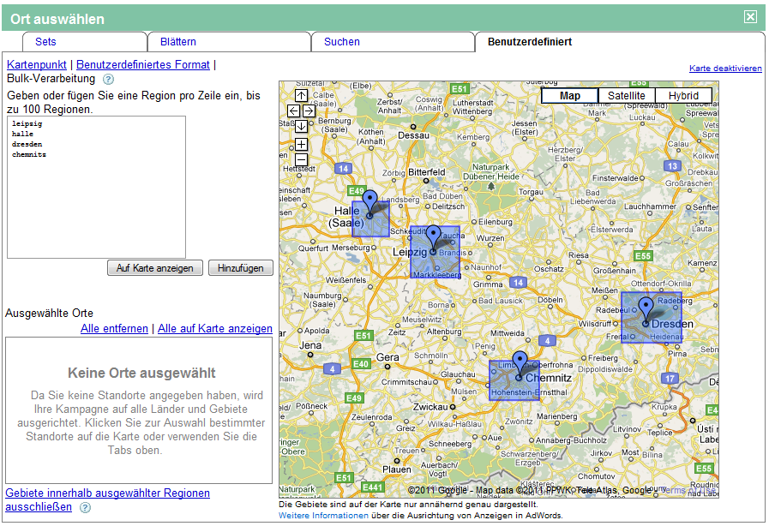Open Gebiete innerhalb ausgewählter Regionen ausschließen link

point(107,500)
